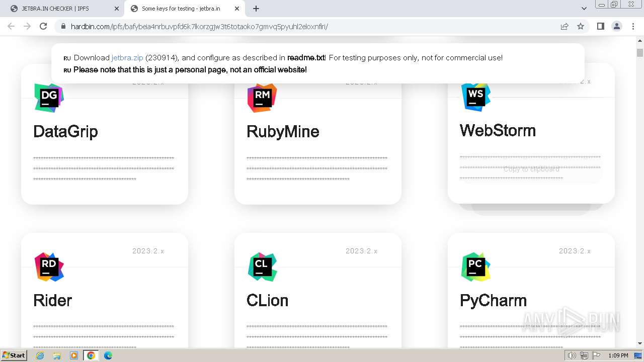The image size is (644, 362).
Task: Click the scrollbar down arrow
Action: 640,343
